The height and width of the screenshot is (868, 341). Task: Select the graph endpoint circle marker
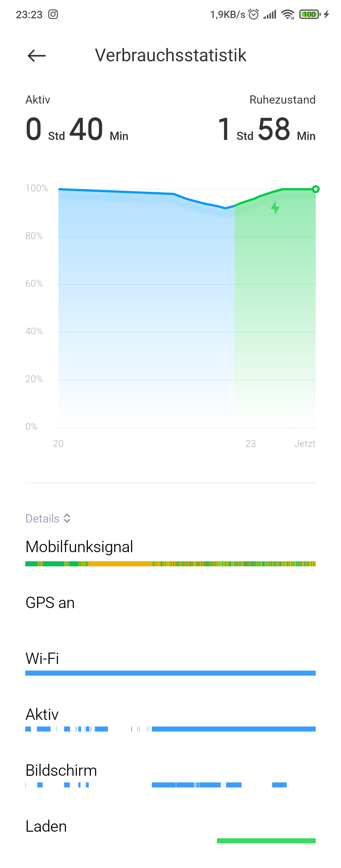pyautogui.click(x=315, y=189)
